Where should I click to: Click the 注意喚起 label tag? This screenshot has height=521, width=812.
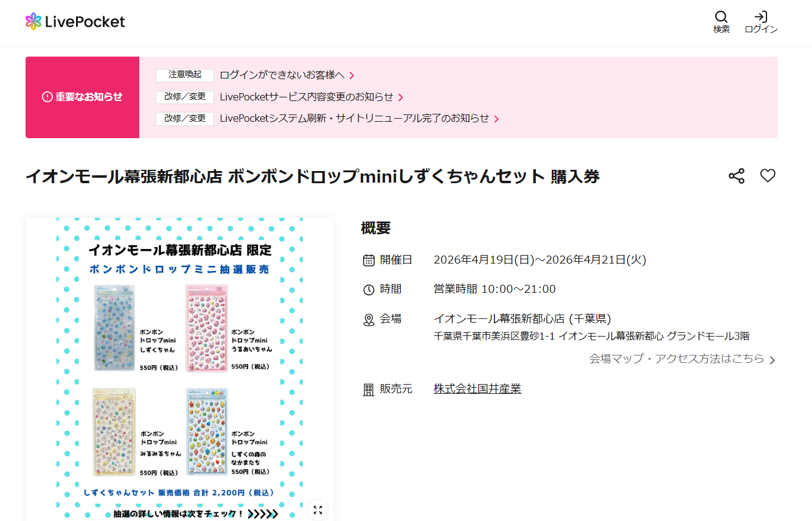(184, 75)
